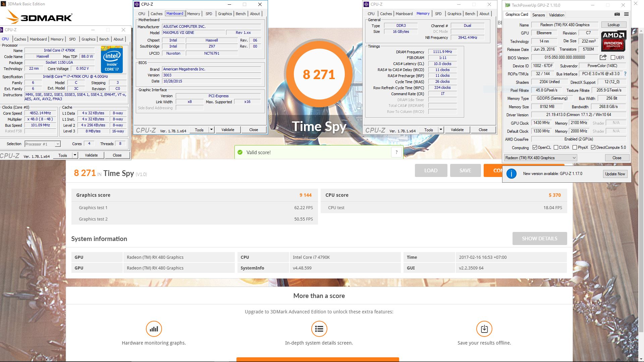Click the SHOW DETAILS button
The width and height of the screenshot is (644, 362).
(540, 238)
